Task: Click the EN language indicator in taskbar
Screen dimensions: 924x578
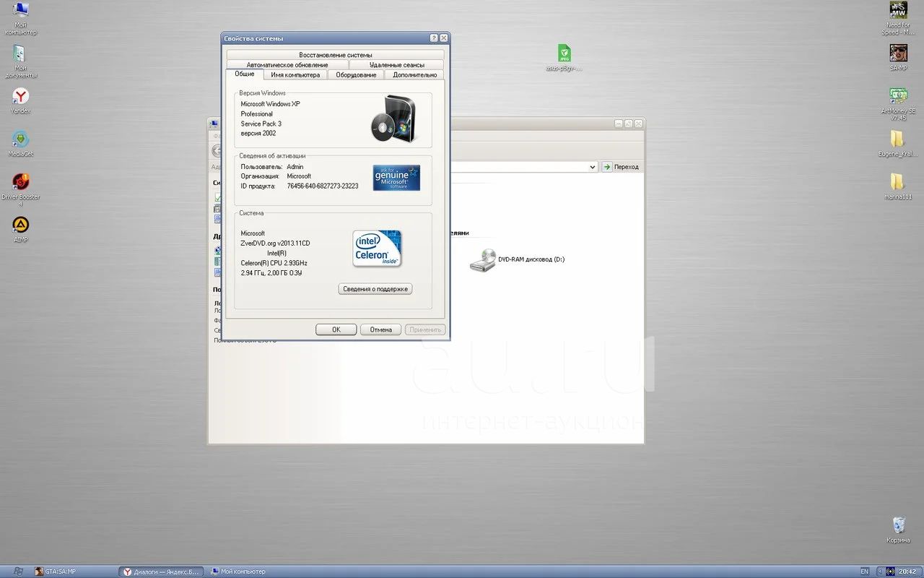Action: point(865,571)
